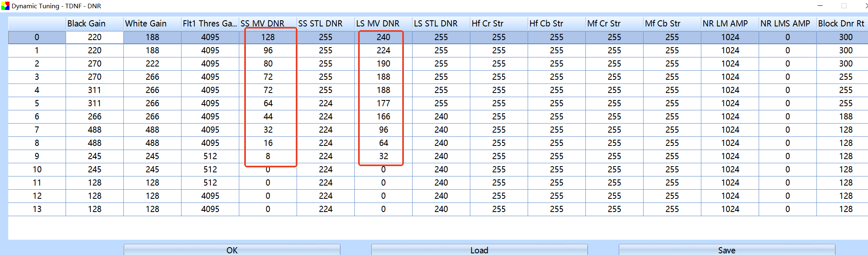Click the White Gain column header
868x255 pixels.
point(152,24)
